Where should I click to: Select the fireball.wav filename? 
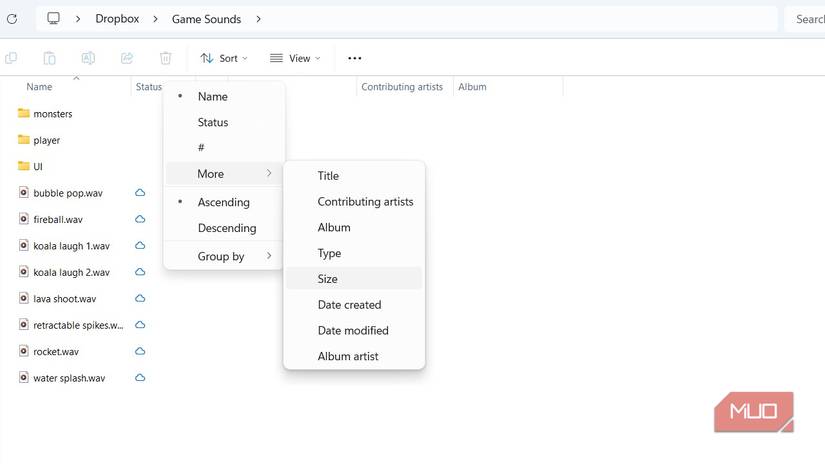[58, 219]
